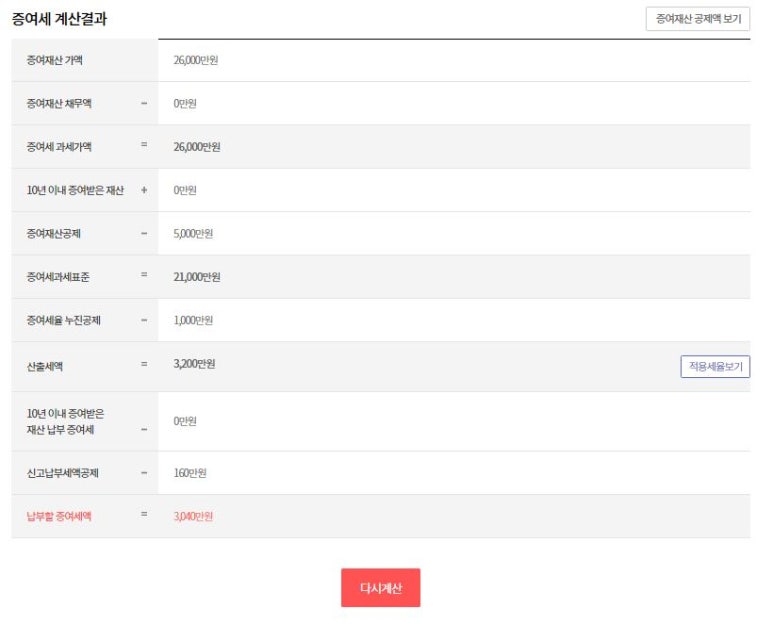The width and height of the screenshot is (773, 625).
Task: Select the 3,200만원 calculated tax value
Action: pos(194,364)
